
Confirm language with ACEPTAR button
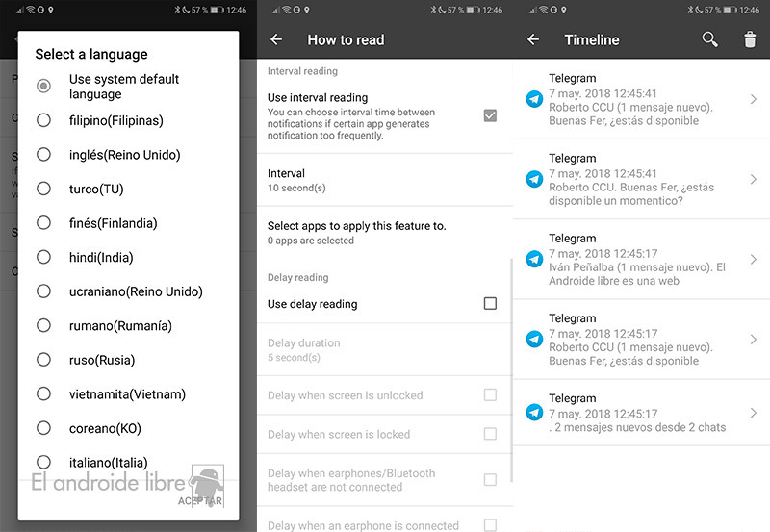click(200, 501)
